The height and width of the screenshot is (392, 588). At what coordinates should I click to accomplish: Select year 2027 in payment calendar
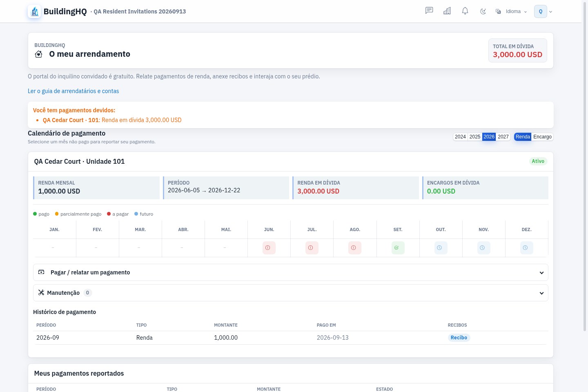point(503,137)
